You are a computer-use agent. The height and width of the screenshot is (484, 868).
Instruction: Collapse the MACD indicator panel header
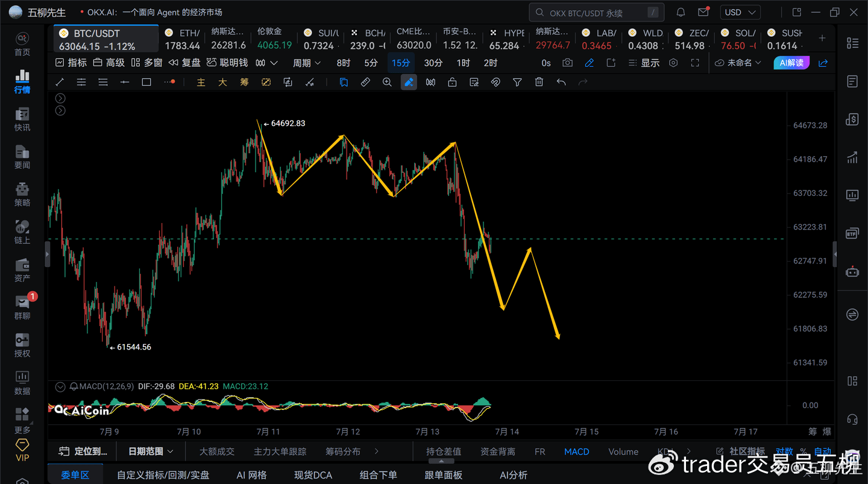click(x=60, y=386)
